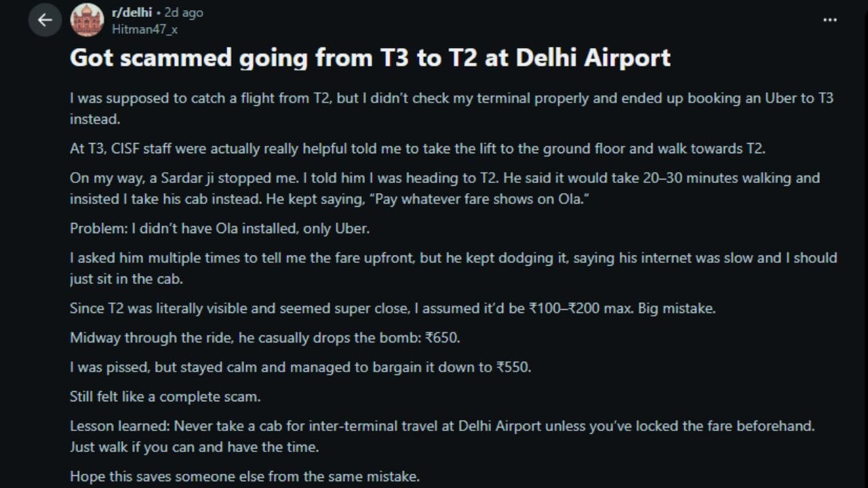Viewport: 868px width, 488px height.
Task: Click the back arrow button
Action: pyautogui.click(x=45, y=20)
